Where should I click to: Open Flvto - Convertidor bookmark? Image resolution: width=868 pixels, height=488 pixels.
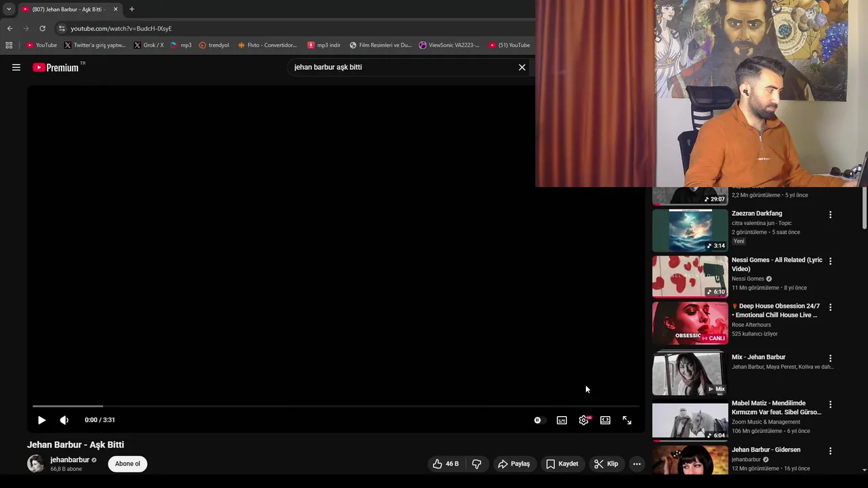(267, 45)
